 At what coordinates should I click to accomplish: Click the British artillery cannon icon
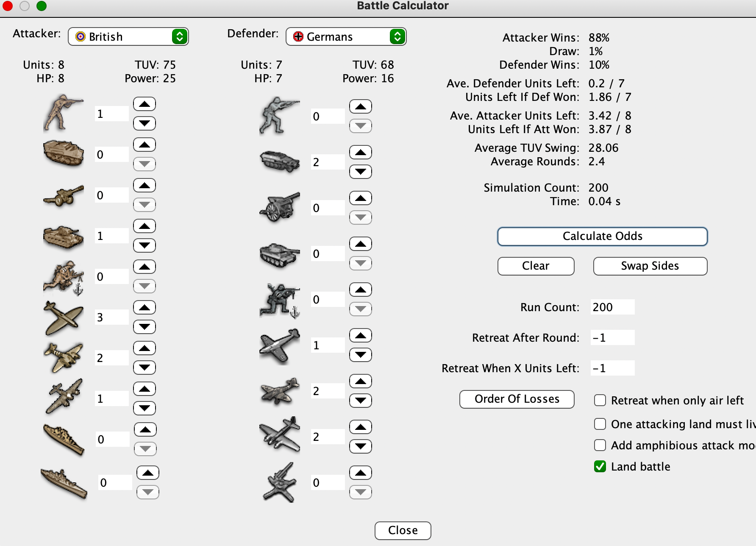click(x=64, y=195)
